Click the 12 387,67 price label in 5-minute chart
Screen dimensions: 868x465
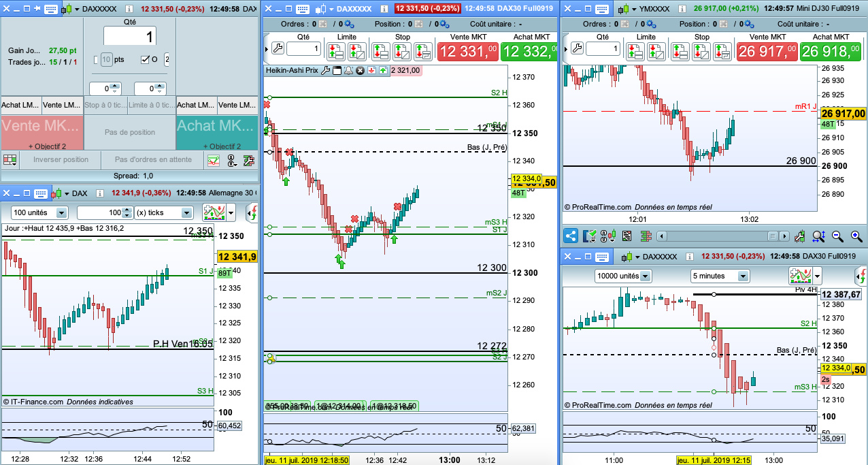pos(841,294)
